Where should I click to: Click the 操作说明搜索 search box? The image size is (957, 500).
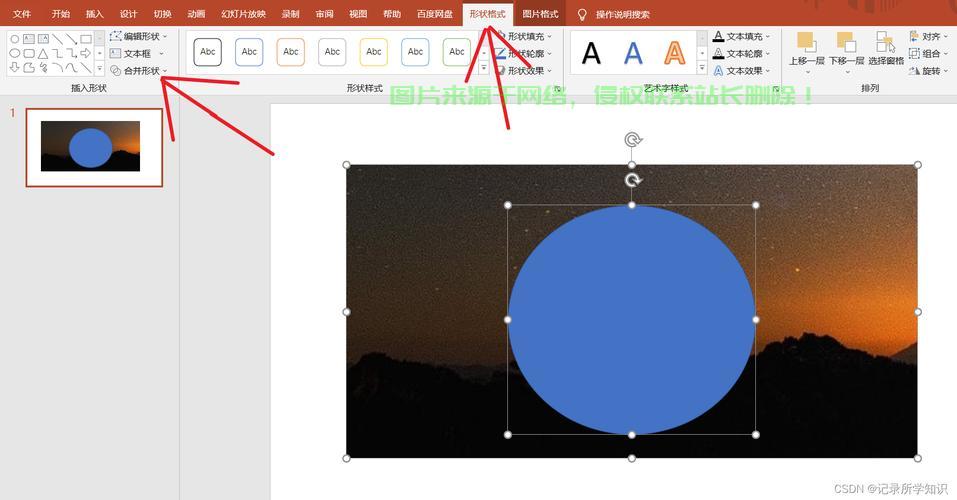623,14
